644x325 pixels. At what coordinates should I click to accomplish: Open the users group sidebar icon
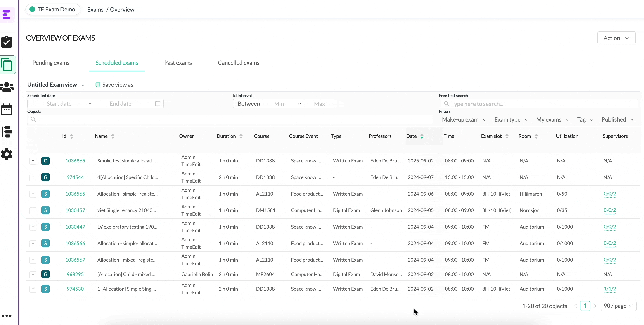(x=7, y=87)
